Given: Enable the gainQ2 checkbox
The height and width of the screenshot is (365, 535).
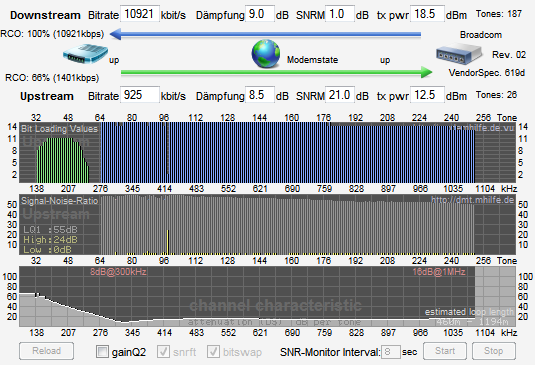Looking at the screenshot, I should point(102,351).
